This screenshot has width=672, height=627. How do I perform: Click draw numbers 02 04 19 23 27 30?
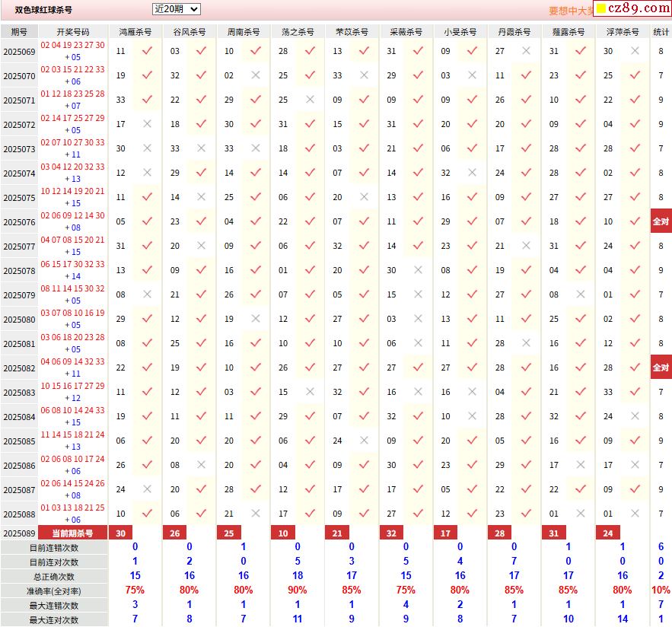point(72,45)
